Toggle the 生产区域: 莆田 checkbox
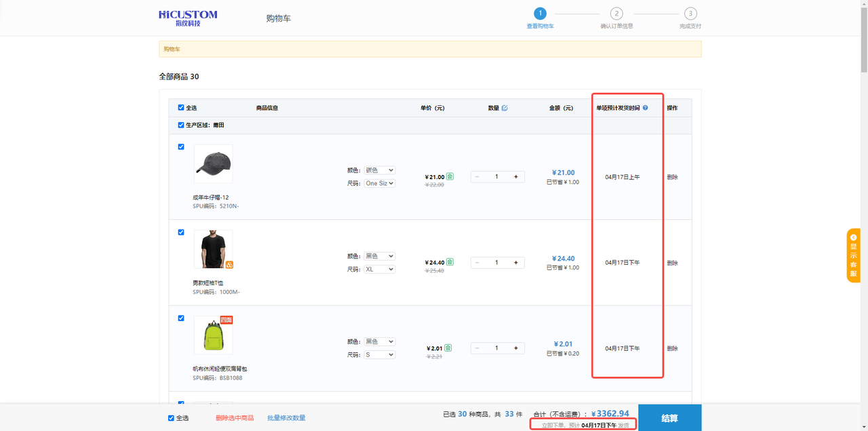 [181, 125]
